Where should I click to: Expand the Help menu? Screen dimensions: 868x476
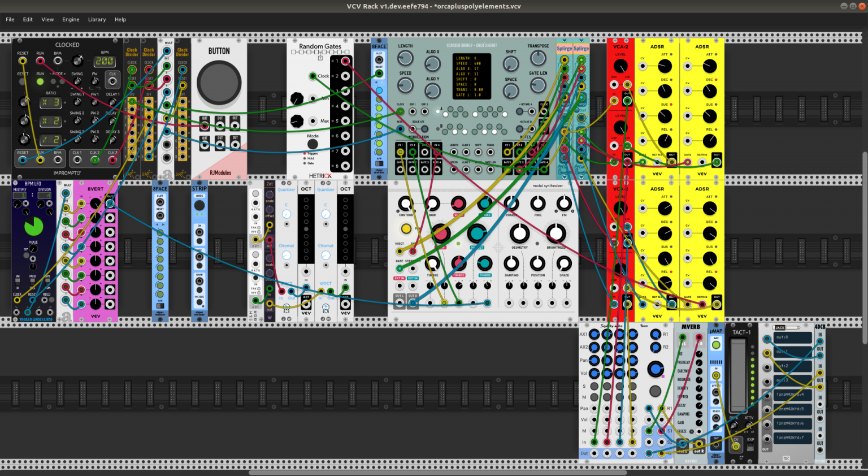click(120, 19)
